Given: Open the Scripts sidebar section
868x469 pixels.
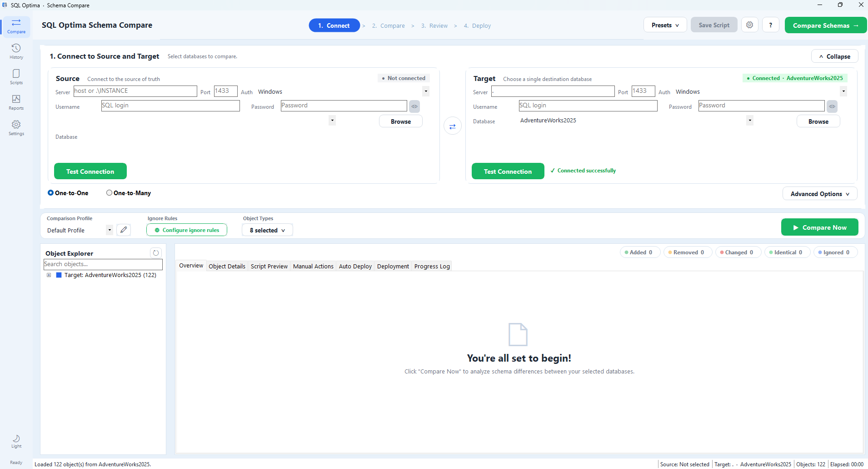Looking at the screenshot, I should click(x=16, y=77).
